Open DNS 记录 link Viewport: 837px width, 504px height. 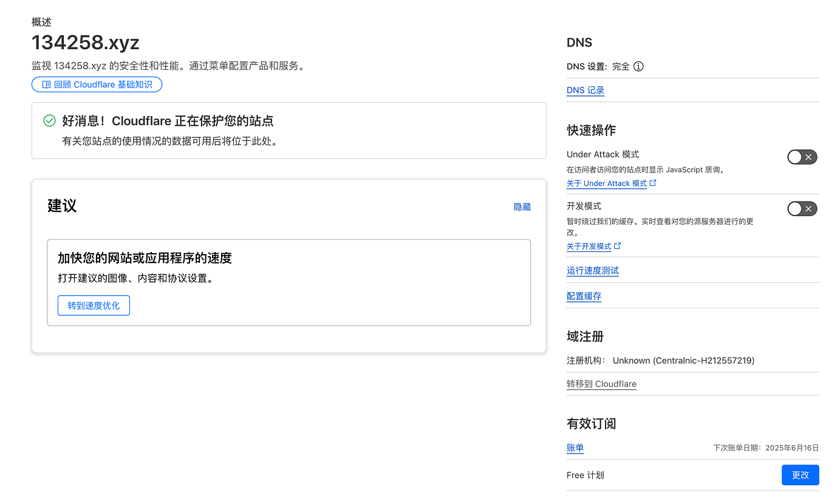click(586, 90)
